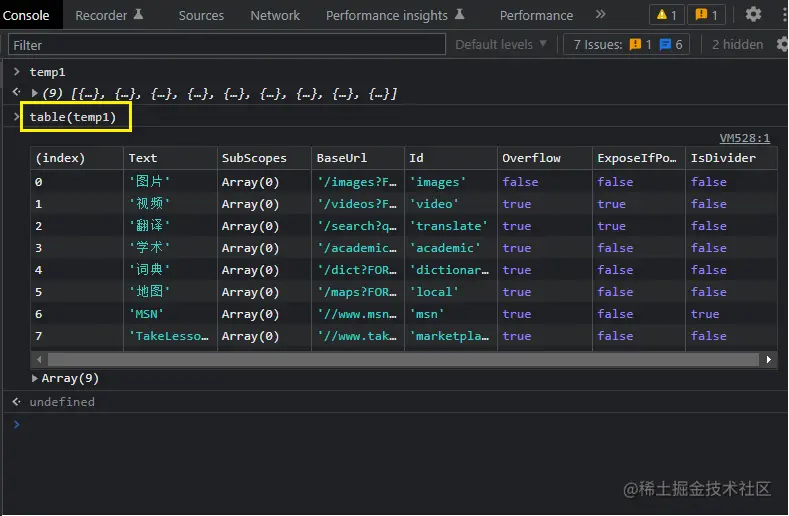This screenshot has height=516, width=789.
Task: Switch to the Recorder tab
Action: tap(101, 16)
